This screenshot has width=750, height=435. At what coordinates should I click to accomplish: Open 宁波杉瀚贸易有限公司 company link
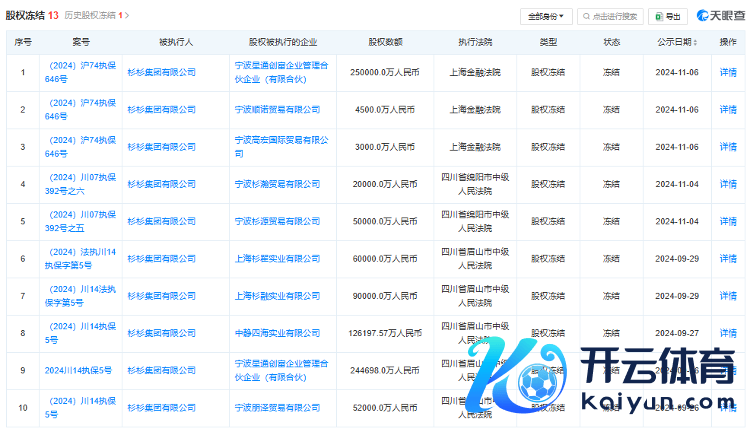pos(277,184)
